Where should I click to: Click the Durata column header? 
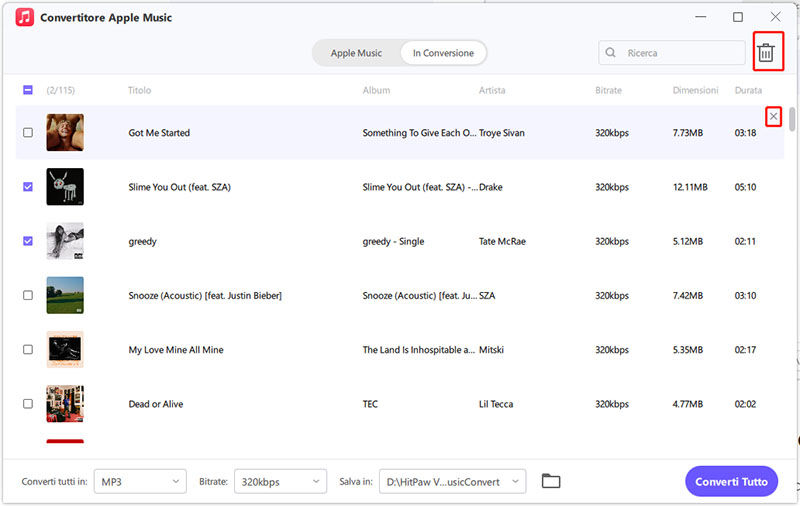pos(748,90)
